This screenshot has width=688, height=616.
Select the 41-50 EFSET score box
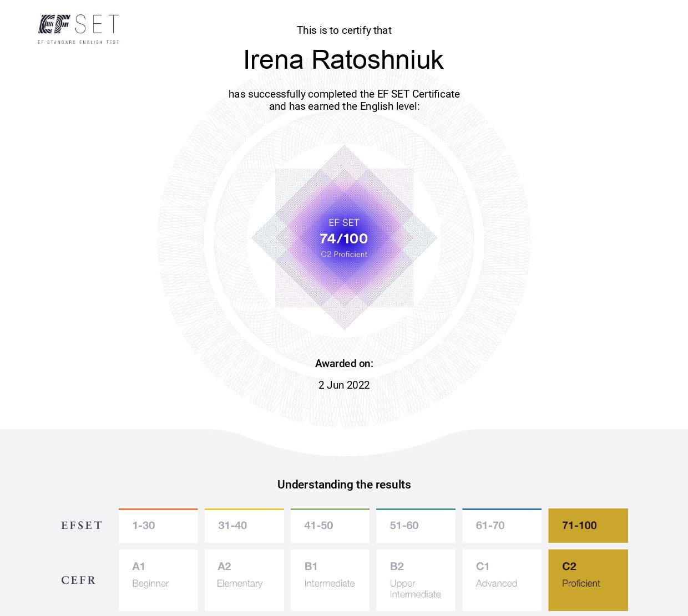pyautogui.click(x=330, y=526)
